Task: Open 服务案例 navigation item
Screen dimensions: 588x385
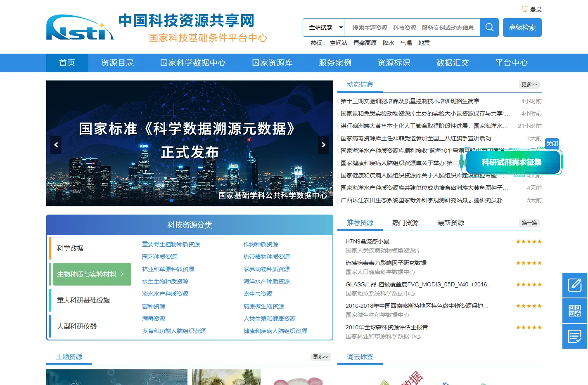Action: tap(335, 63)
